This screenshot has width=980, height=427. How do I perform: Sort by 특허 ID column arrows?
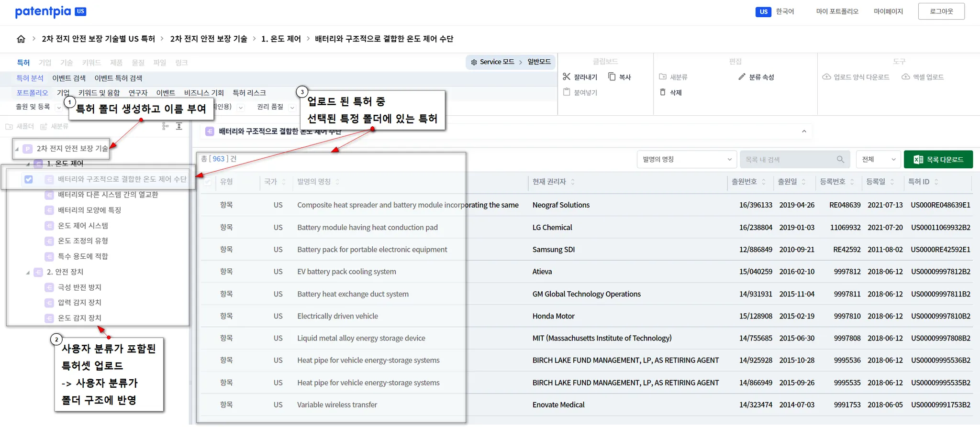pos(936,182)
